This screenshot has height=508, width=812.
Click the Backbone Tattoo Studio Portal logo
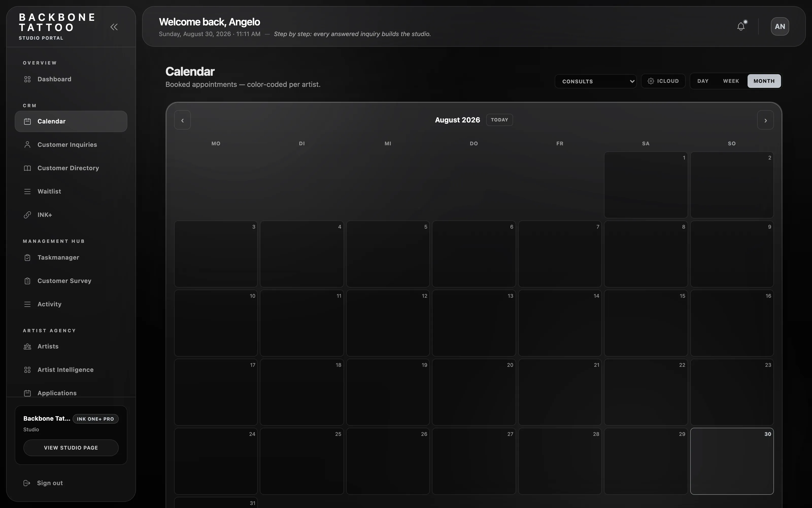pyautogui.click(x=57, y=27)
